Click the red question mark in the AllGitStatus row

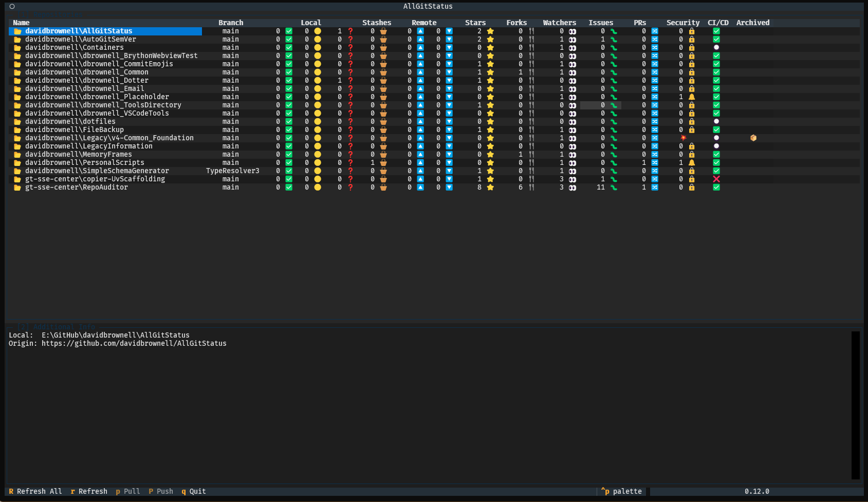pyautogui.click(x=350, y=31)
